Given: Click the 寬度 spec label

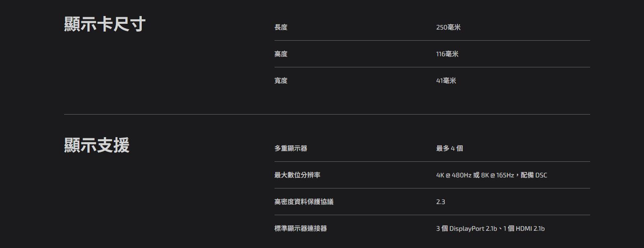Looking at the screenshot, I should click(281, 81).
